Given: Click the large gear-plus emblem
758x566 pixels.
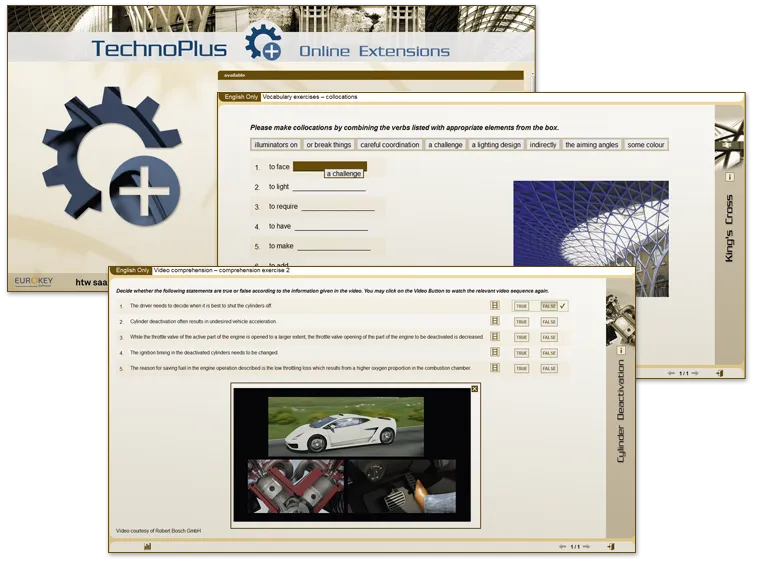Looking at the screenshot, I should click(x=112, y=156).
